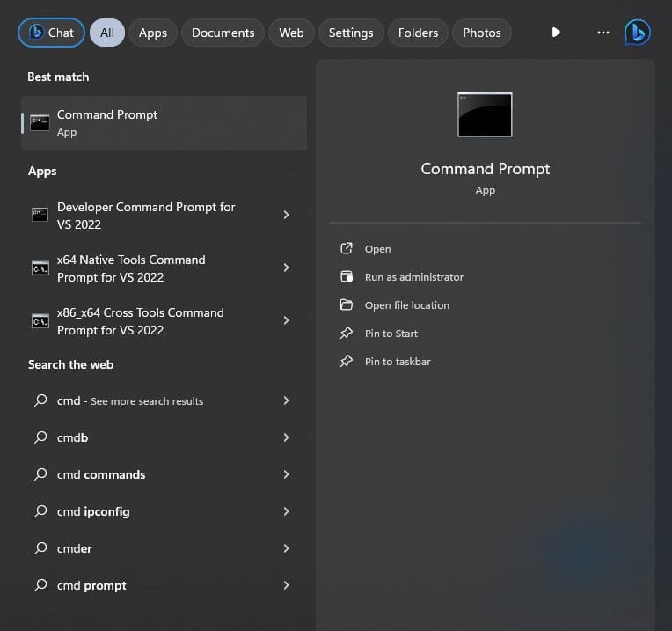The height and width of the screenshot is (631, 672).
Task: Click the large Command Prompt preview icon
Action: [x=485, y=114]
